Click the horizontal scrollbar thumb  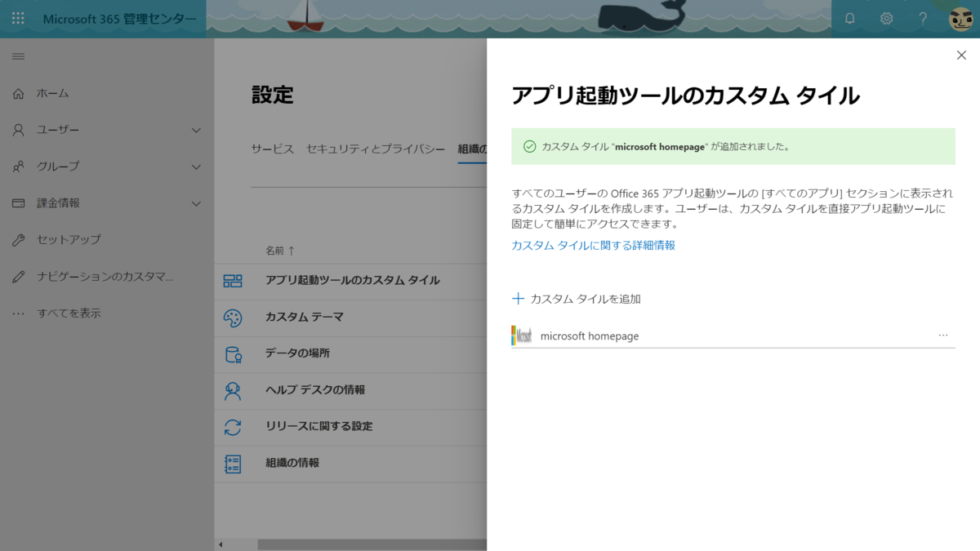372,544
